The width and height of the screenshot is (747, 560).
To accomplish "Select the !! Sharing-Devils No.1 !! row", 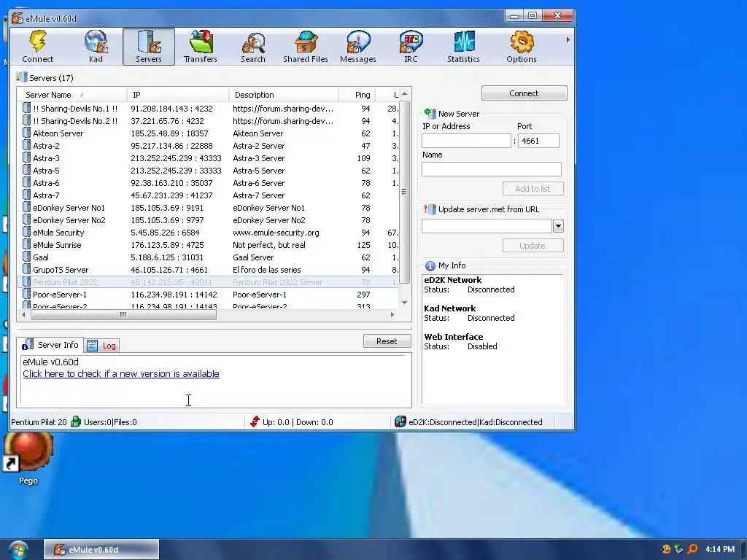I will point(208,109).
